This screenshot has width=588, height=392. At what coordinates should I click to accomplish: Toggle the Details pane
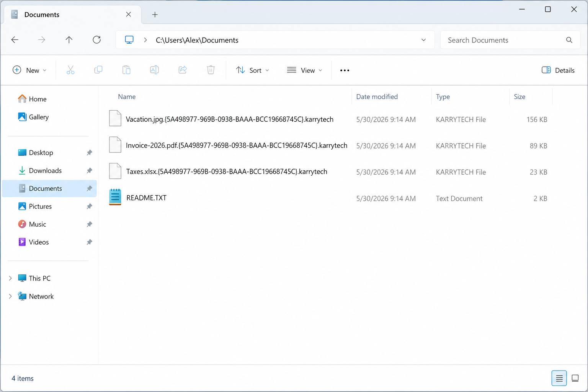(x=558, y=70)
